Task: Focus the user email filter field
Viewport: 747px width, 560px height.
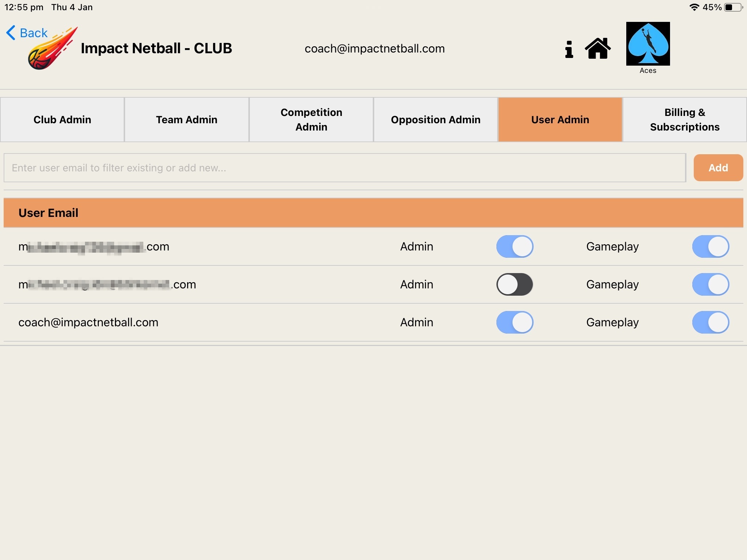Action: click(345, 168)
